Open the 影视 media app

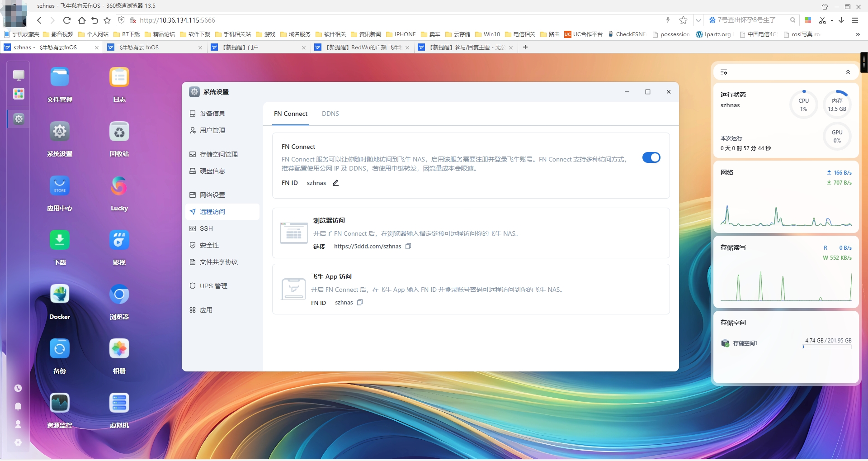click(119, 240)
